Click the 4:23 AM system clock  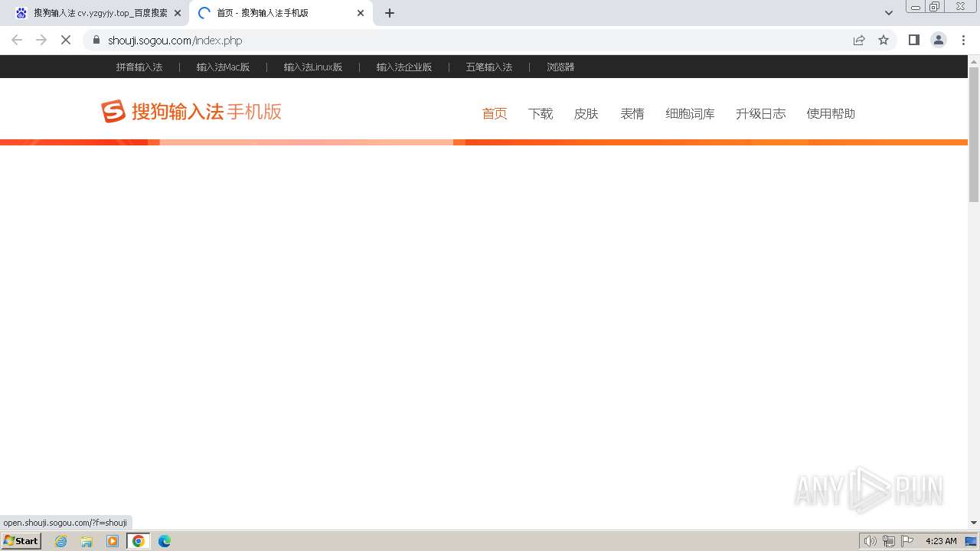[x=941, y=541]
